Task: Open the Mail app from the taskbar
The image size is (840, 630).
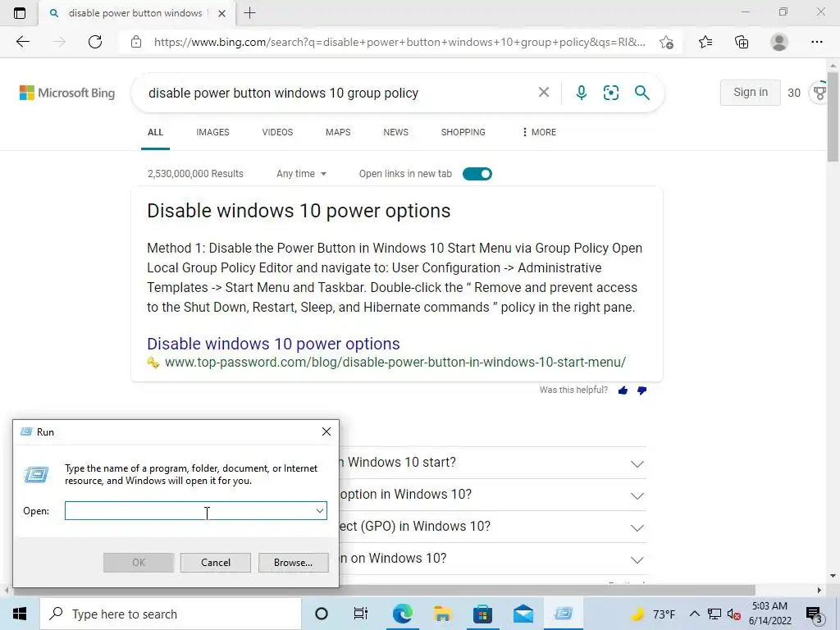Action: pyautogui.click(x=523, y=614)
